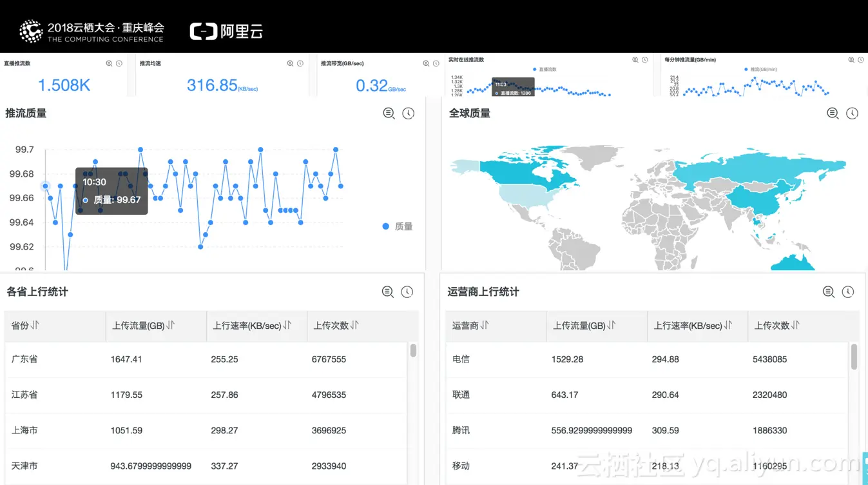
Task: Select the 联通 carrier cell
Action: click(461, 395)
